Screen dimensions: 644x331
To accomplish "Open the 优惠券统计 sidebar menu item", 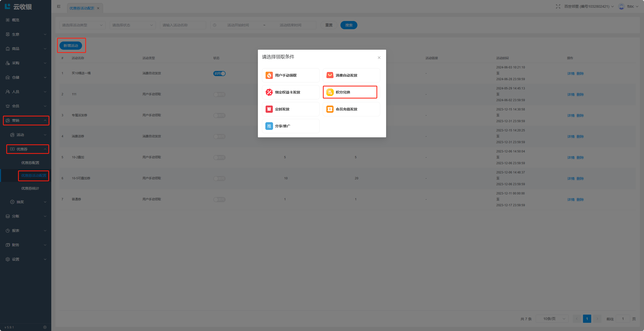I will [x=30, y=188].
